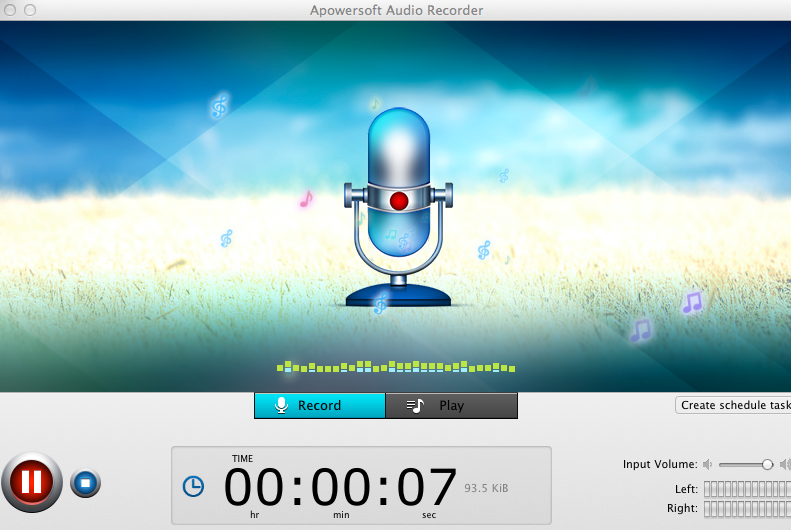
Task: Click the Left channel level meter
Action: (746, 489)
